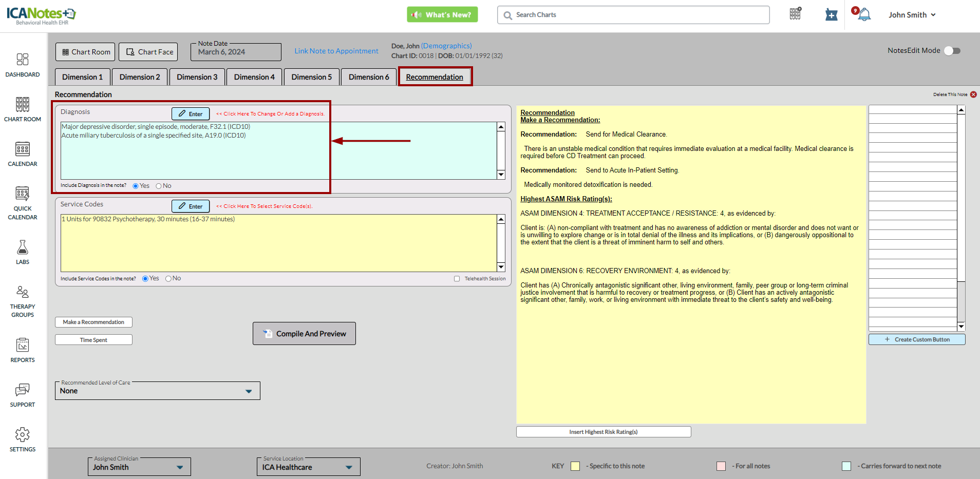The image size is (980, 479).
Task: Open the Assigned Clinician dropdown
Action: [180, 467]
